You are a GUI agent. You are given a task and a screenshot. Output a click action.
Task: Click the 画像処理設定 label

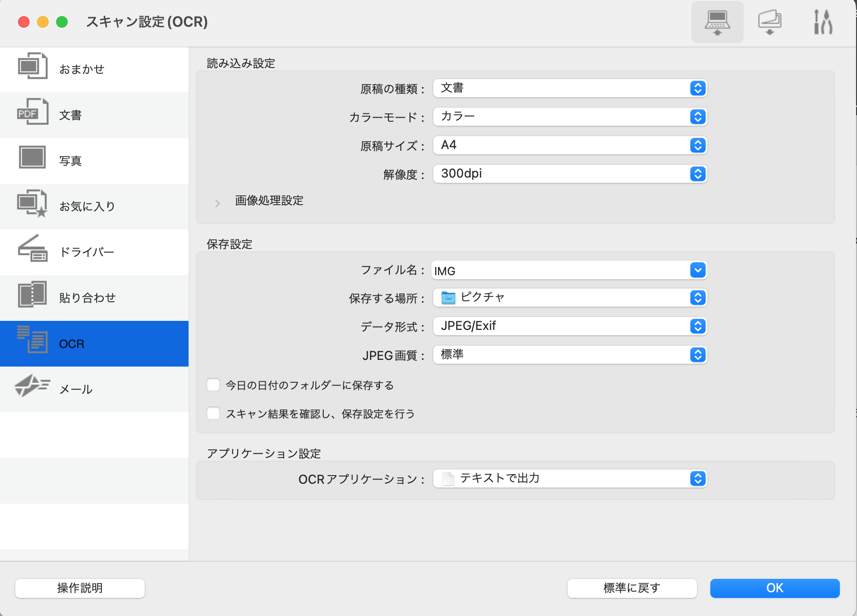[269, 200]
